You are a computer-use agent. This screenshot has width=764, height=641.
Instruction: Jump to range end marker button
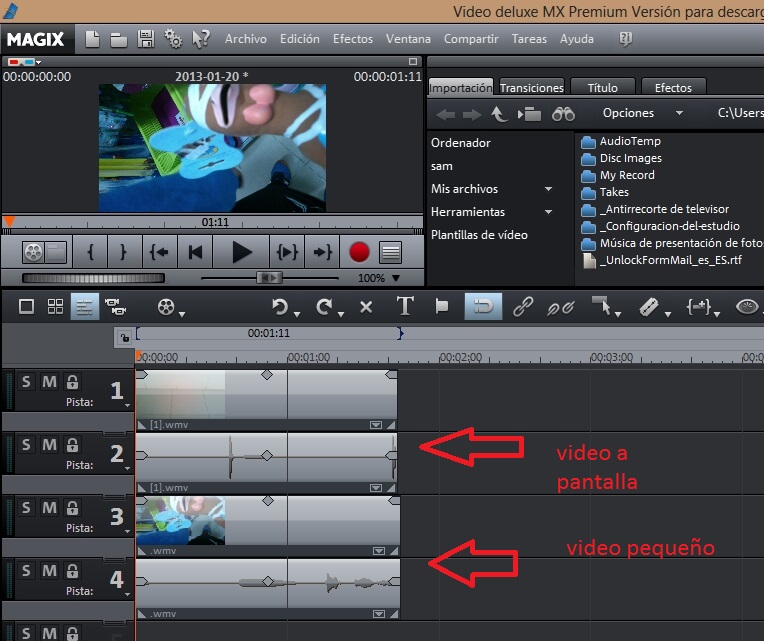[322, 252]
